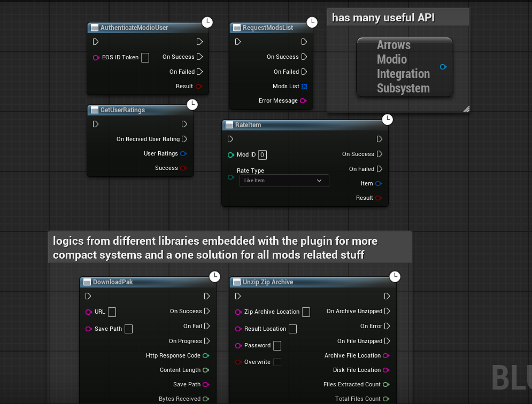Select the Unzip Zip Archive node title
The image size is (532, 404).
(268, 282)
